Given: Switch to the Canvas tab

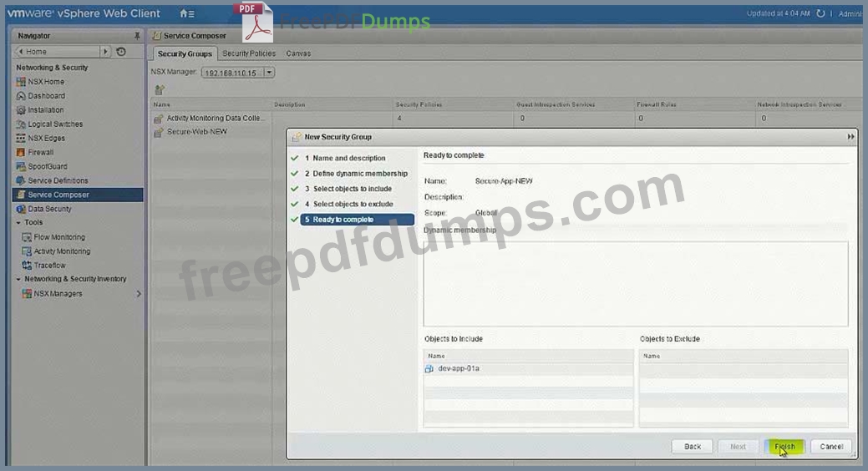Looking at the screenshot, I should point(298,53).
